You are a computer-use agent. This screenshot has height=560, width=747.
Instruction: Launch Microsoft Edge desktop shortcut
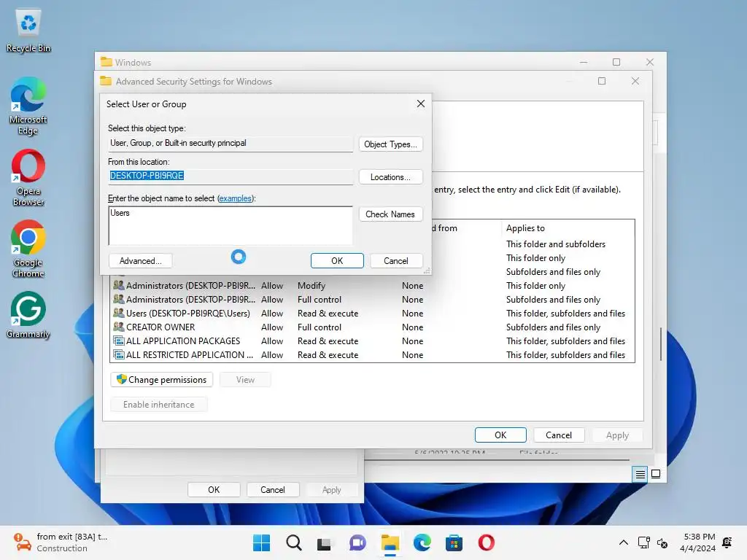[28, 106]
